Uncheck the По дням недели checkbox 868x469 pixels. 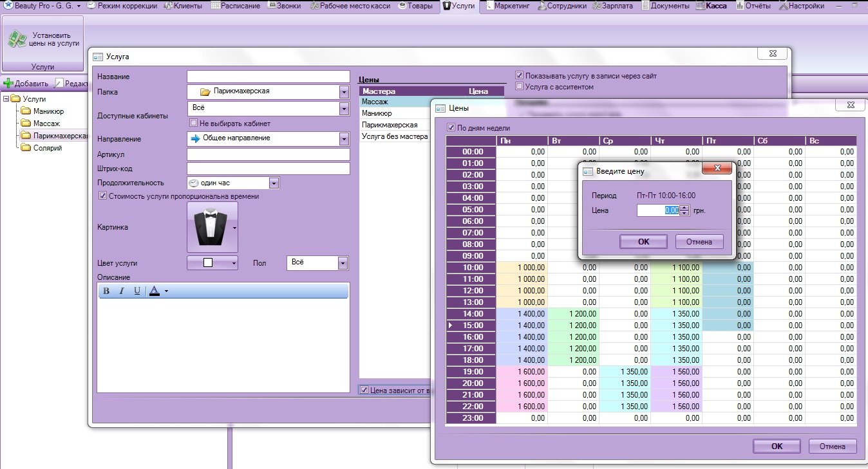tap(451, 127)
